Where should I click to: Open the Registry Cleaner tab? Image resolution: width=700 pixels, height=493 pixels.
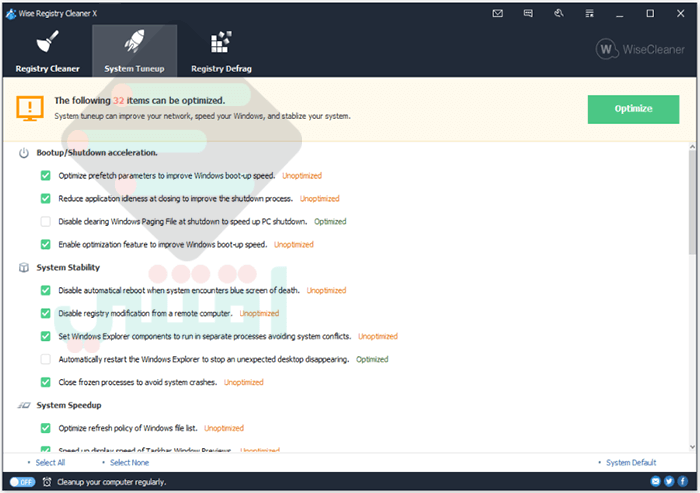coord(47,51)
